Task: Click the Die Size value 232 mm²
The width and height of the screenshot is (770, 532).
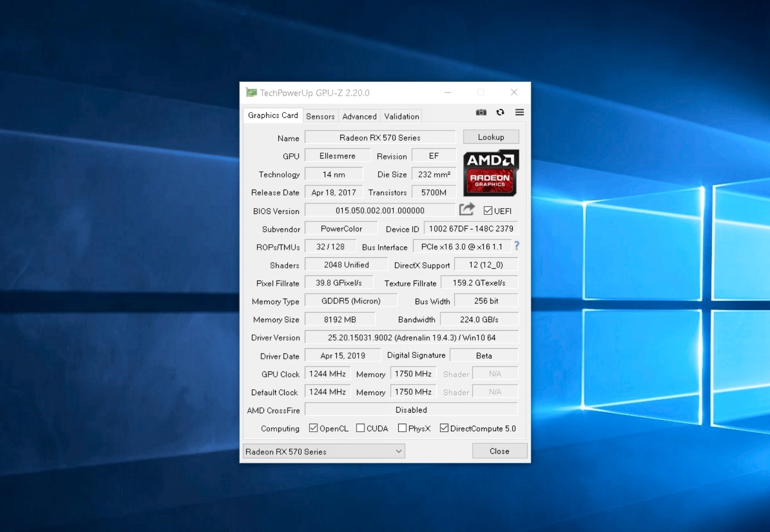Action: 434,174
